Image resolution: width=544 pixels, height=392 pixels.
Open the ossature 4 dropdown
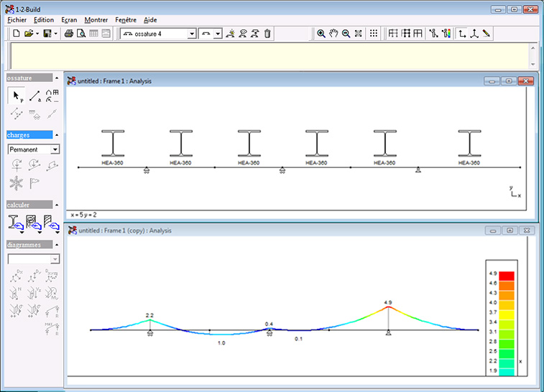(x=192, y=34)
